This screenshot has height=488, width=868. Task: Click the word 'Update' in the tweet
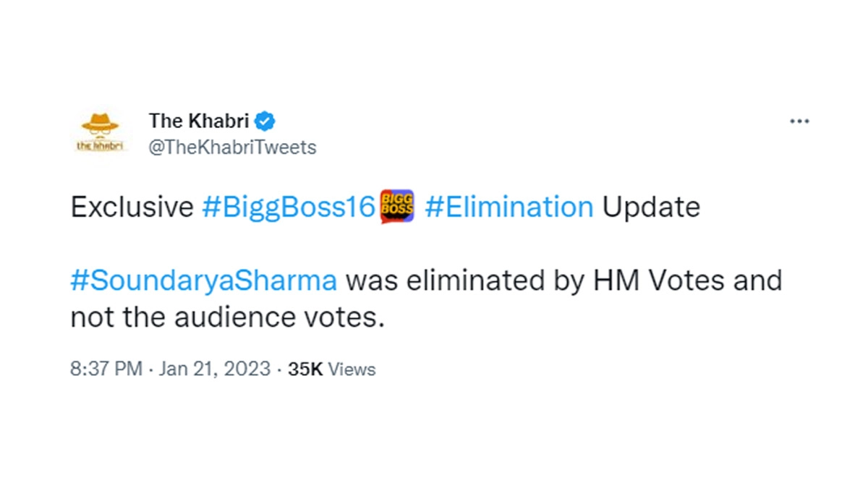(651, 207)
